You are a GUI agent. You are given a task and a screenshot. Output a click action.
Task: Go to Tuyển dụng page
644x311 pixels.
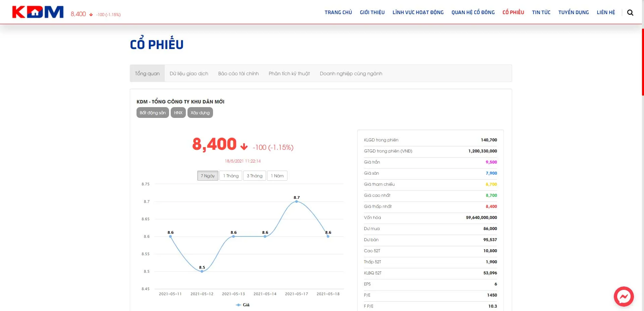click(574, 12)
